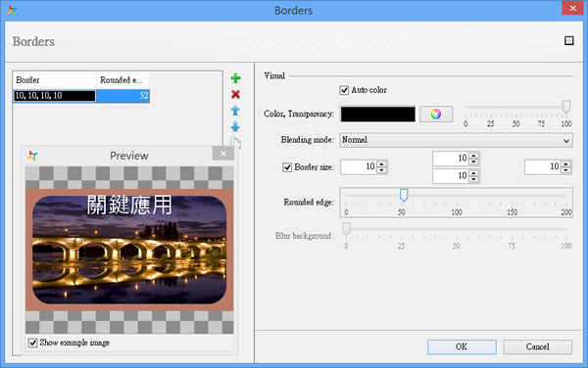
Task: Click the top border size input field
Action: [451, 159]
